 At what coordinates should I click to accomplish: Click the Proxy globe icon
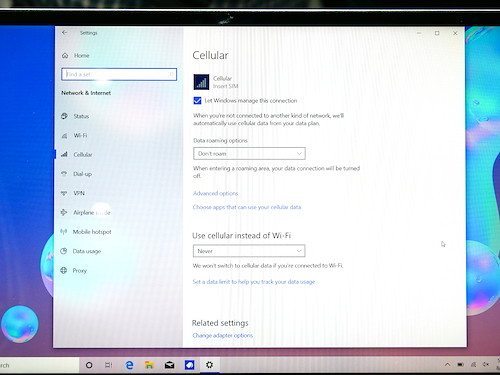[x=63, y=270]
